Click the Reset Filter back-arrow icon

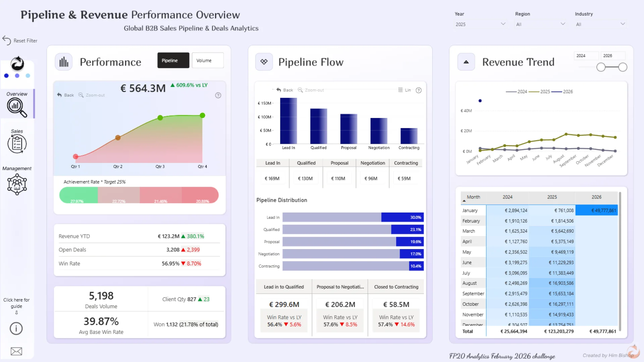(7, 40)
